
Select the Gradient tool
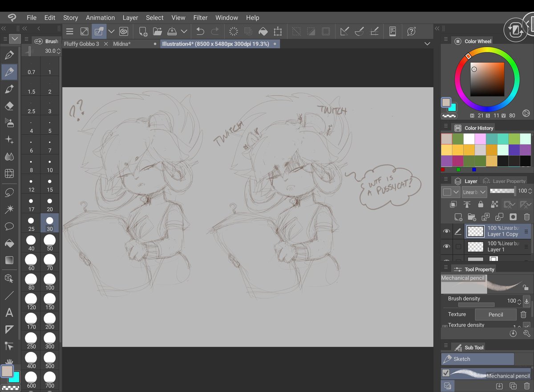[x=9, y=260]
